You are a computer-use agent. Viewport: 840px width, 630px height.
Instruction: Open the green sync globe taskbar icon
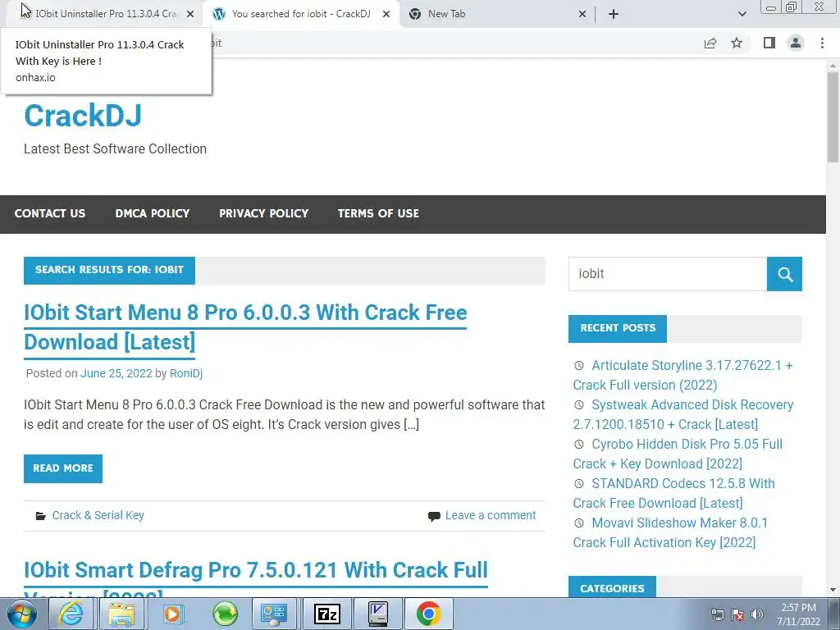pos(225,614)
